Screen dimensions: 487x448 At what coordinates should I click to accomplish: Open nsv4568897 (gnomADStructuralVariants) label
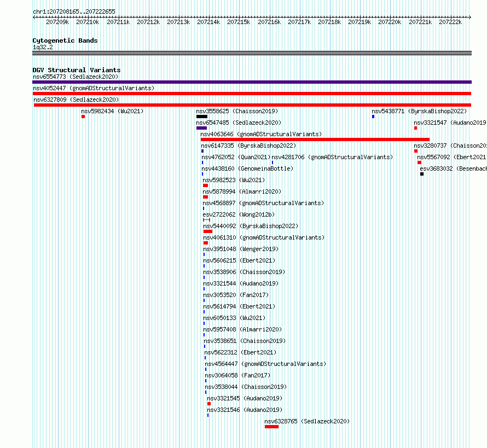pos(263,203)
